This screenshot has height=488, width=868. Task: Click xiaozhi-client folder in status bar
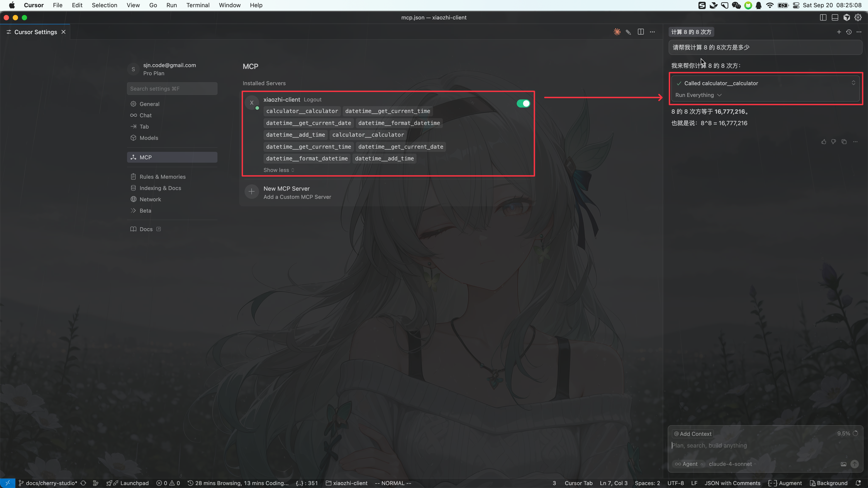346,483
